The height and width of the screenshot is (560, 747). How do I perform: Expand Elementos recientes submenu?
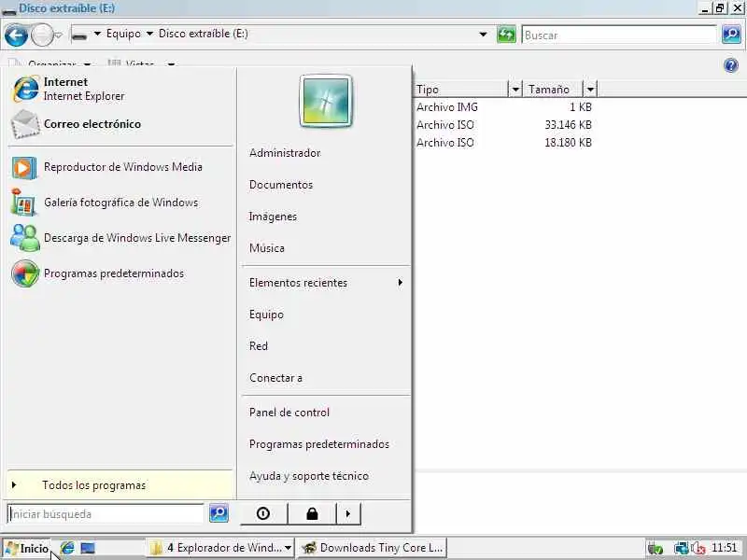[x=326, y=283]
